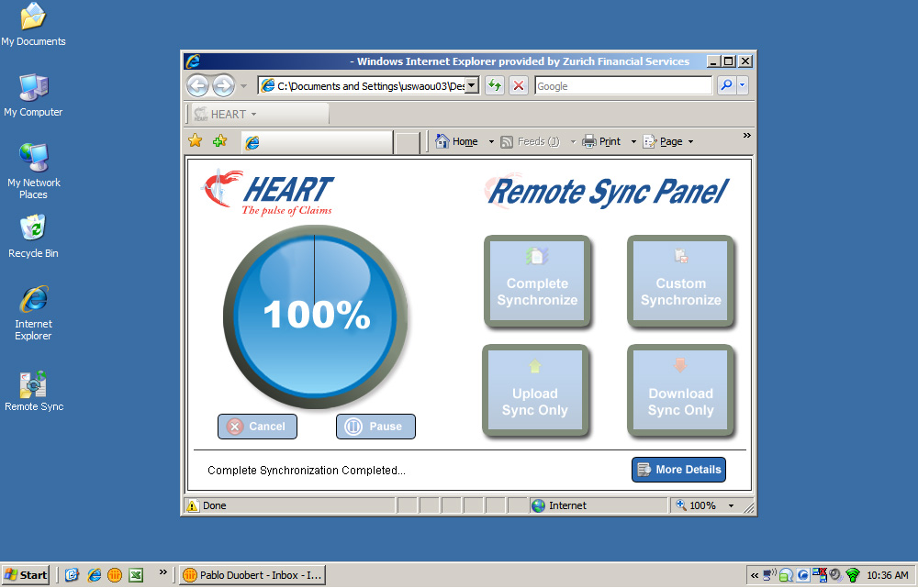Viewport: 918px width, 588px height.
Task: Click the Lotus Notes quick launch icon
Action: tap(115, 575)
